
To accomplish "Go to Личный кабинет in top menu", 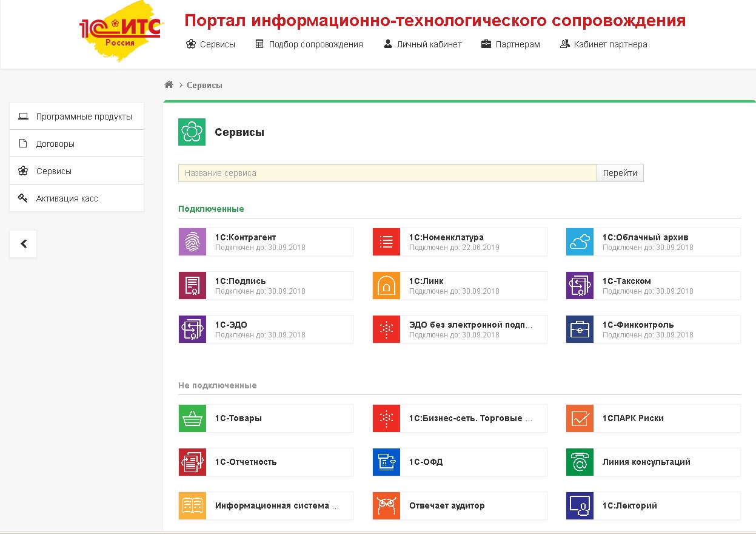I will [423, 44].
